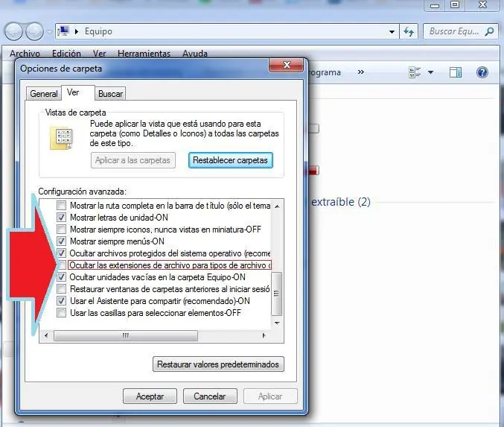Screen dimensions: 504x427
Task: Click the Cancelar button
Action: [x=210, y=396]
